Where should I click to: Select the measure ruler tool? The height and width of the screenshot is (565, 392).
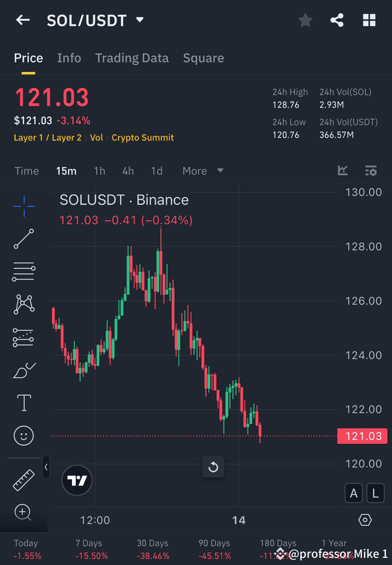coord(24,480)
